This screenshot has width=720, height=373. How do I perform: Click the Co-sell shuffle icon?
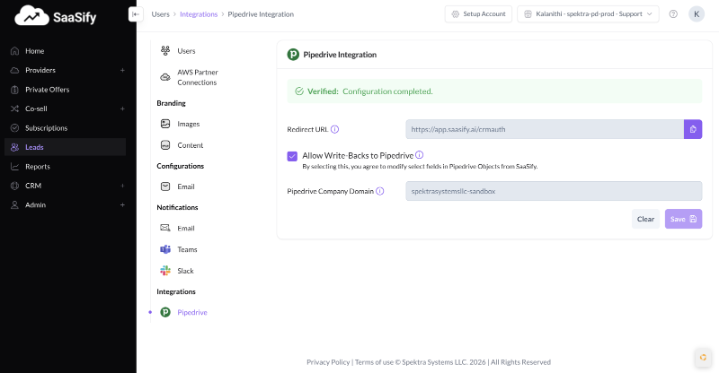point(15,109)
